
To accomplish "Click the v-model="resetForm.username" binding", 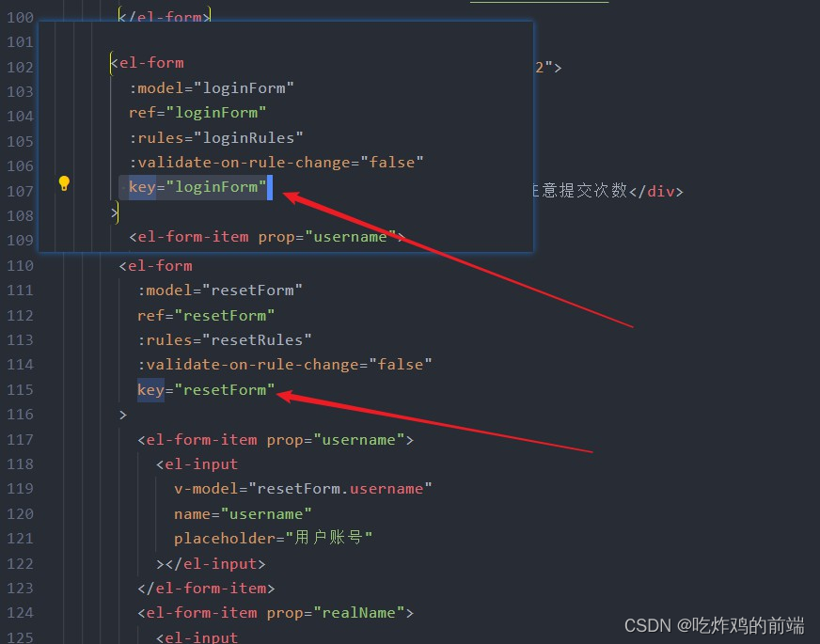I will click(x=303, y=488).
